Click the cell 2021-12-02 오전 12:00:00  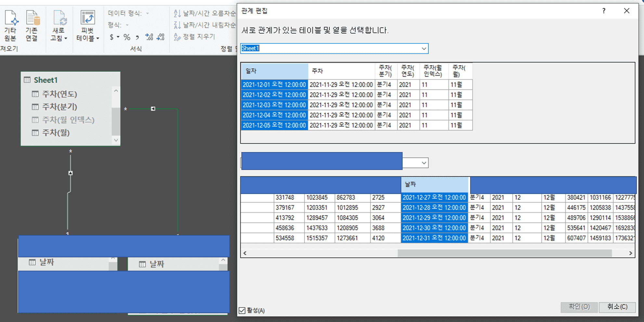click(275, 95)
